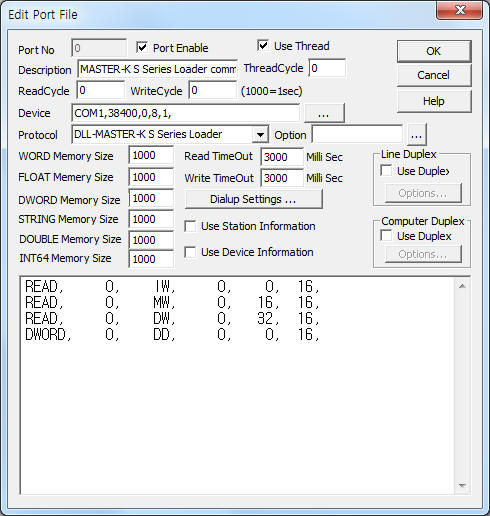
Task: Toggle the Use Thread checkbox
Action: click(x=263, y=45)
